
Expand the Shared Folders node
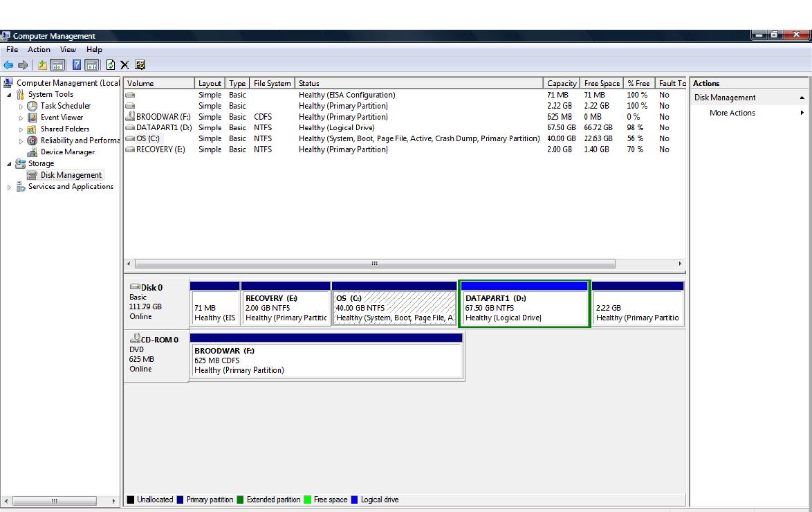21,129
